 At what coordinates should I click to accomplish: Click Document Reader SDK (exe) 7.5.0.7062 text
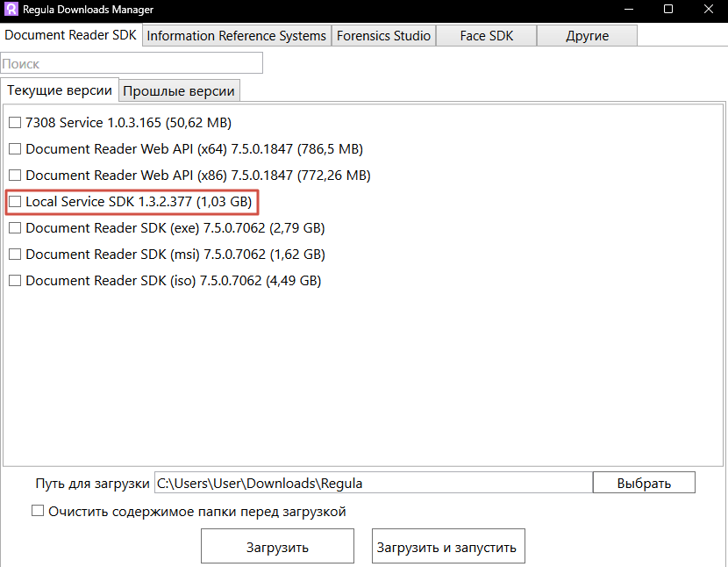146,228
